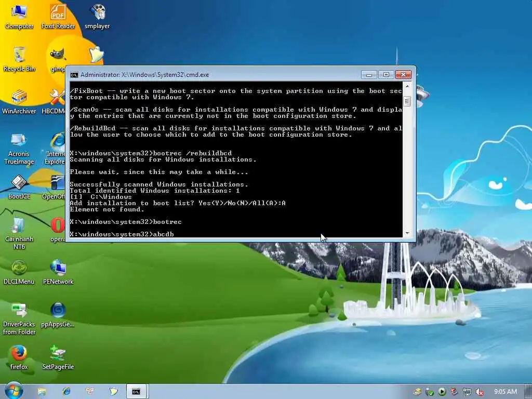Open the Recycle Bin icon
This screenshot has height=399, width=532.
(x=19, y=59)
